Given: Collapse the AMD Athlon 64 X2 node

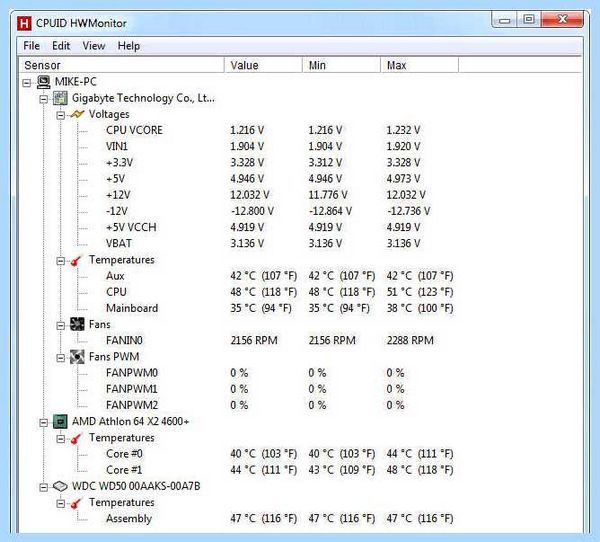Looking at the screenshot, I should click(x=44, y=423).
